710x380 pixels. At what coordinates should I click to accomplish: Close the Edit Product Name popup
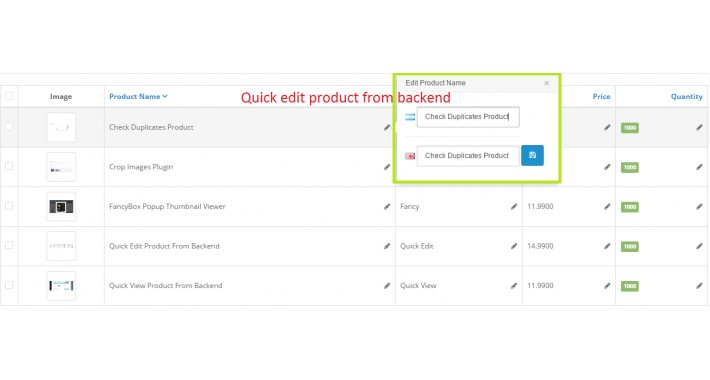click(547, 83)
